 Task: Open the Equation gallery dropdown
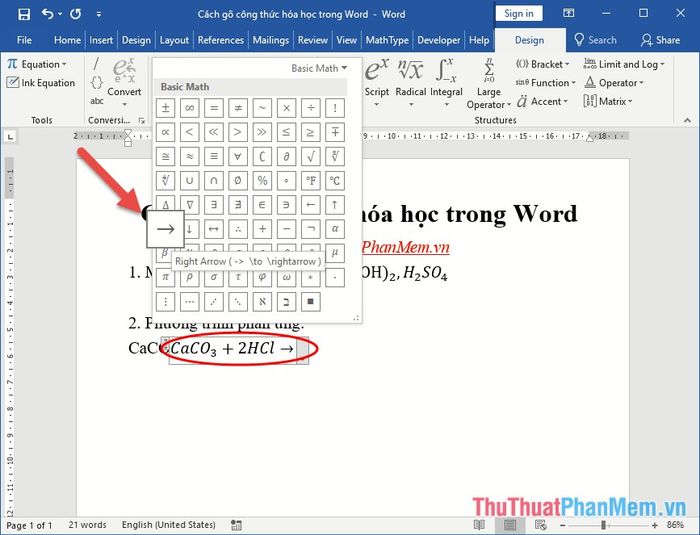37,64
